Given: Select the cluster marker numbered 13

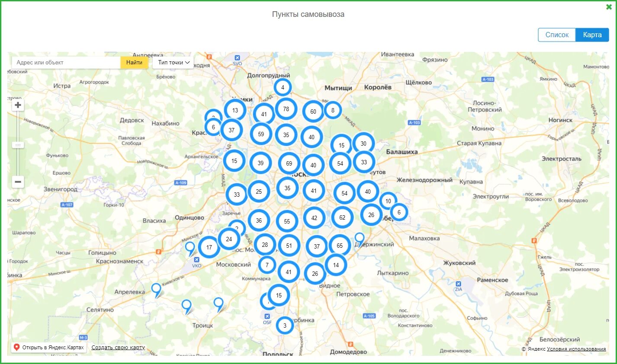Looking at the screenshot, I should pos(235,110).
